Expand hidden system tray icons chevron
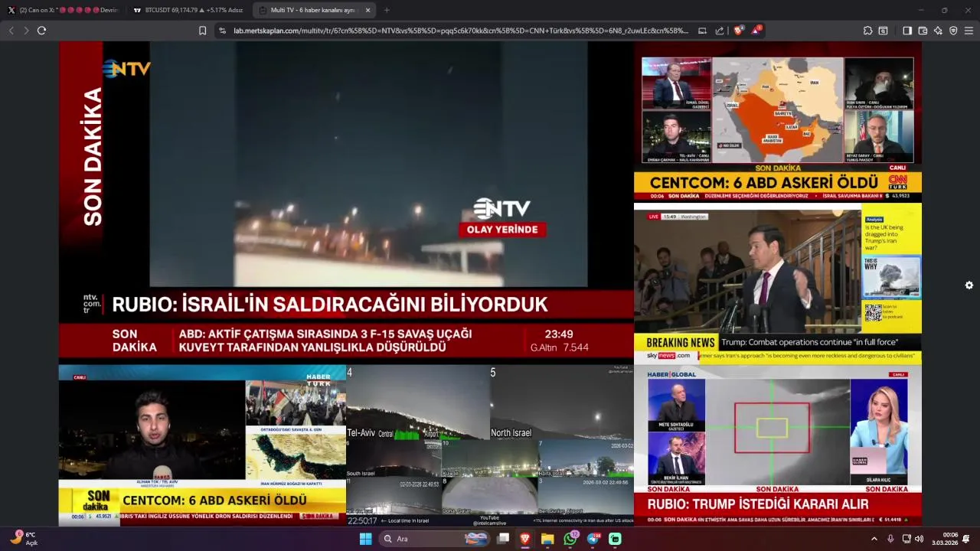The image size is (980, 551). coord(874,539)
